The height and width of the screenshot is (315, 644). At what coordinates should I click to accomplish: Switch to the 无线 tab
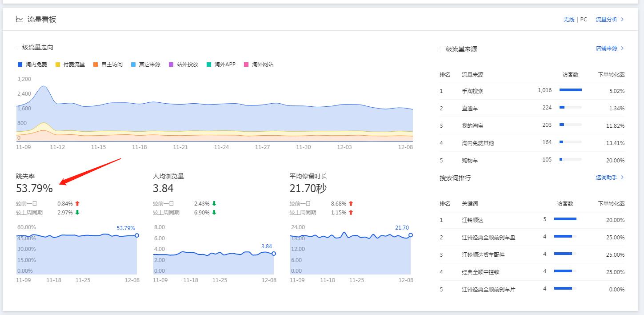[568, 19]
